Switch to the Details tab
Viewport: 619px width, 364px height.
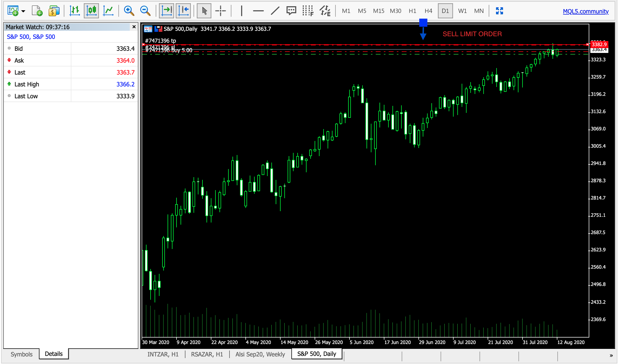(54, 354)
